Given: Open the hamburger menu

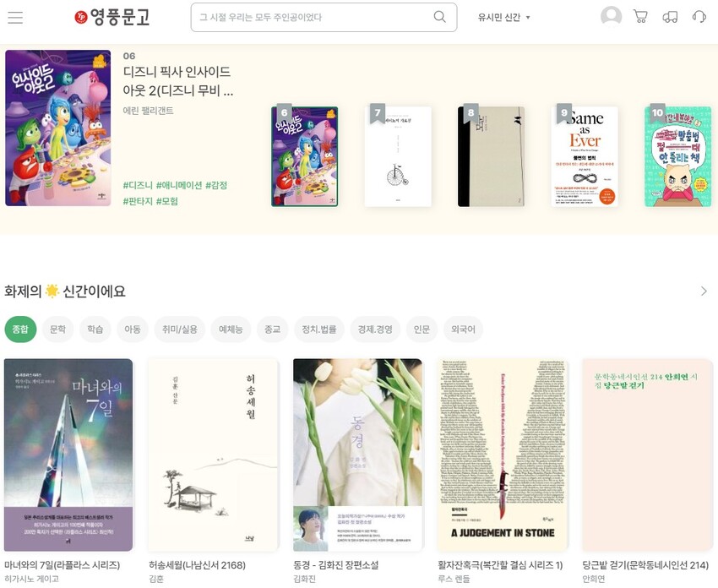Looking at the screenshot, I should 15,18.
